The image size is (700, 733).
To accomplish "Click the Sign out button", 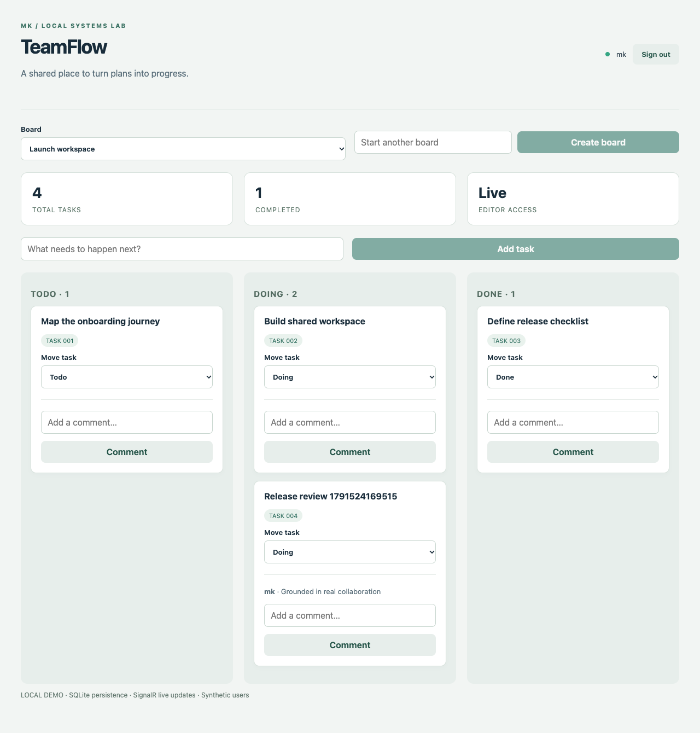I will pyautogui.click(x=656, y=54).
